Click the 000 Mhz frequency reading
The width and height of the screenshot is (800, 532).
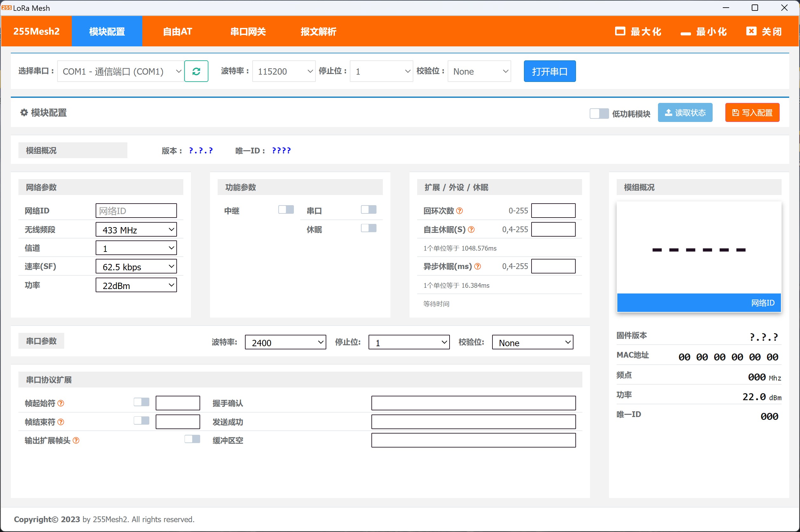pyautogui.click(x=764, y=377)
